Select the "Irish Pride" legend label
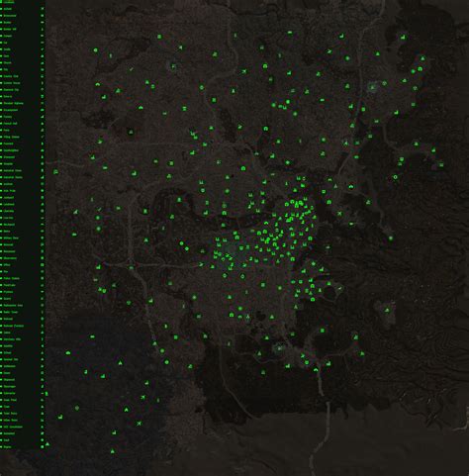Image resolution: width=469 pixels, height=476 pixels. [10, 191]
